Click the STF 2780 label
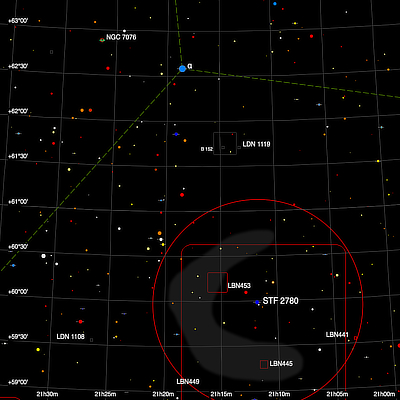The image size is (400, 400). click(280, 301)
